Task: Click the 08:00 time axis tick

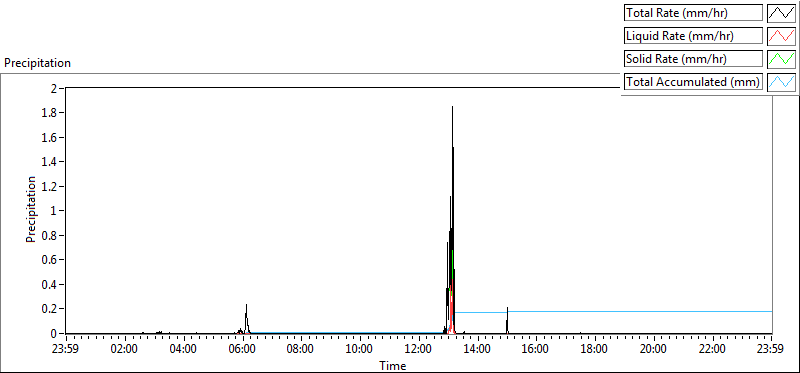Action: 301,350
